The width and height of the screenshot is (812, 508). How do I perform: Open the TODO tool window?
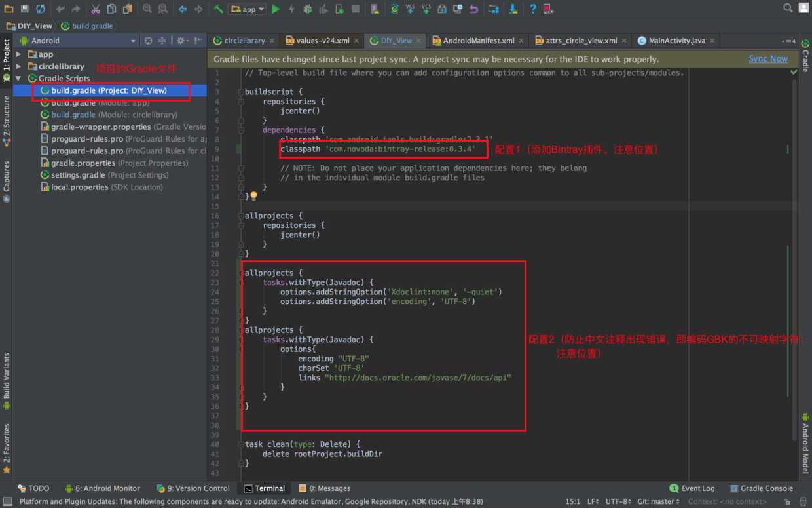33,488
